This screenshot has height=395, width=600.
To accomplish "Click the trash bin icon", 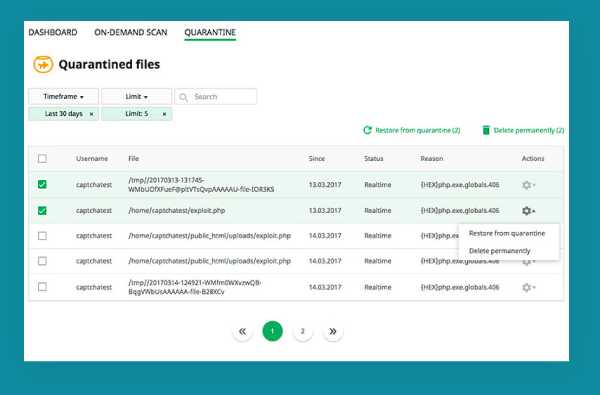I will pyautogui.click(x=486, y=130).
